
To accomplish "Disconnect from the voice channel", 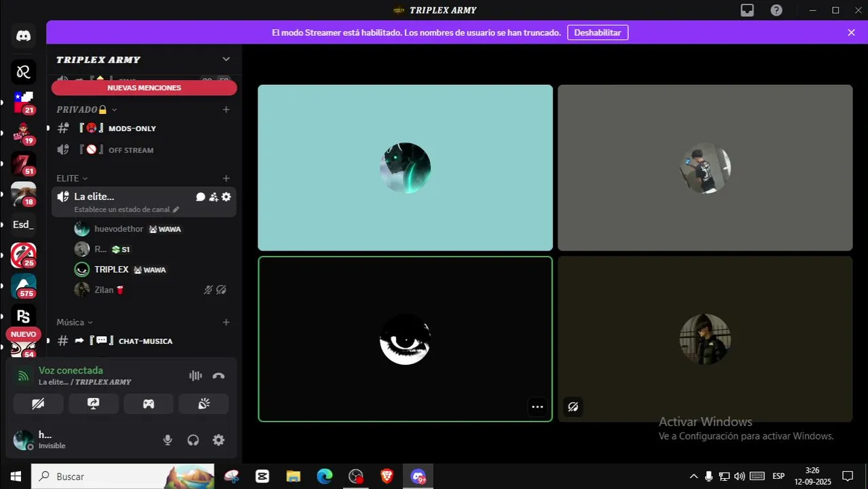I will pos(218,376).
